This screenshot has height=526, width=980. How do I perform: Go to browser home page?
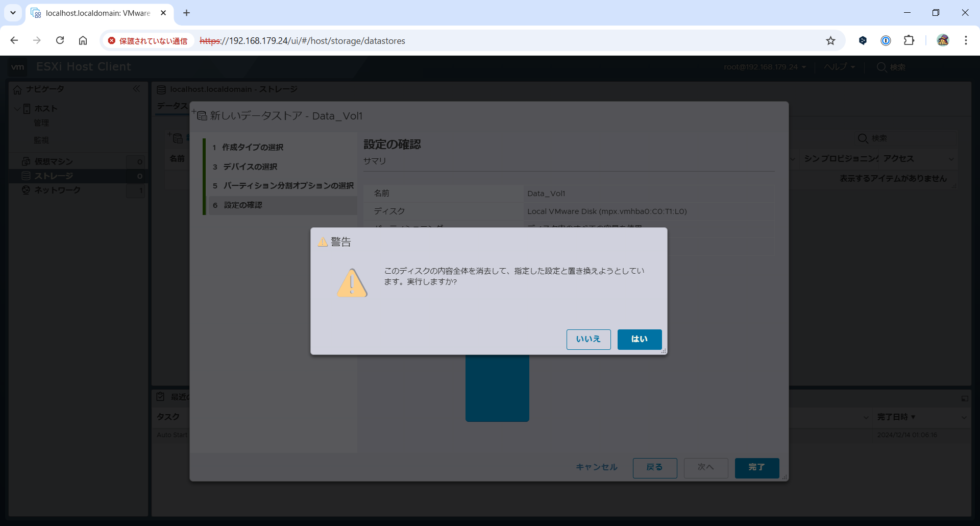[x=83, y=40]
